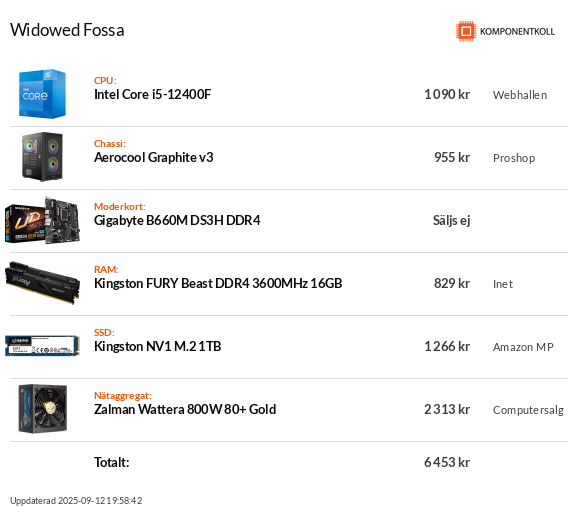The image size is (577, 514).
Task: Click the Gigabyte motherboard product image
Action: pyautogui.click(x=42, y=220)
